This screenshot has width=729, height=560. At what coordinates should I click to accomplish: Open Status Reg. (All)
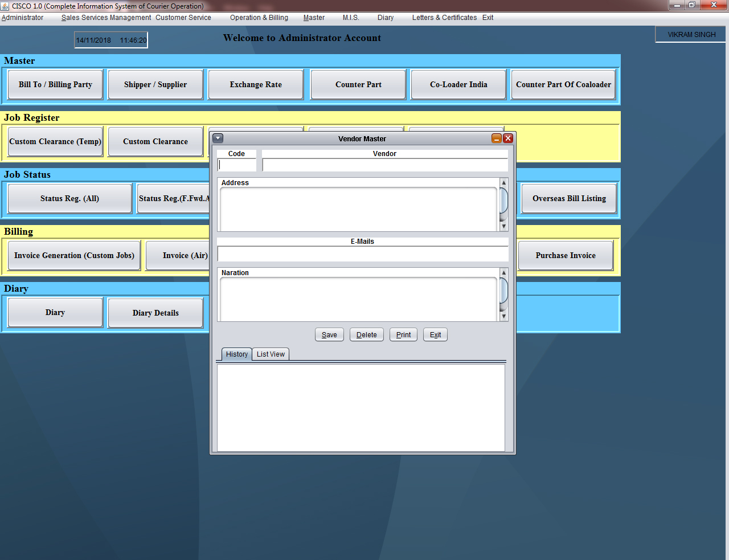[x=69, y=198]
